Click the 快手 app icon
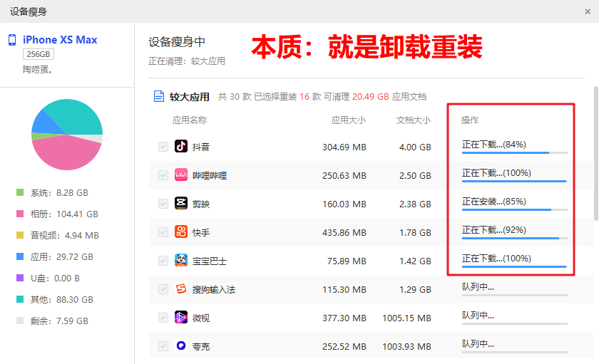The image size is (599, 364). (181, 232)
